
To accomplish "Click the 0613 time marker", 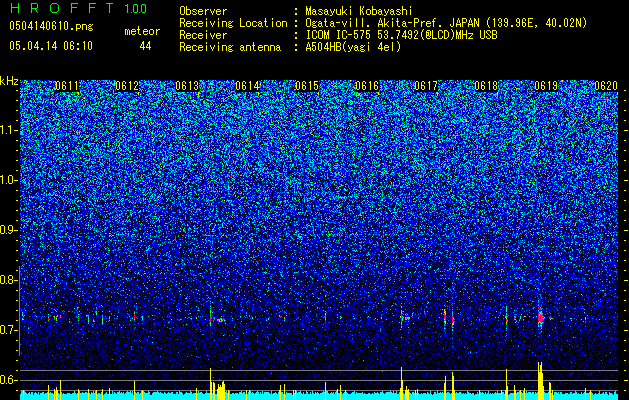I will click(x=187, y=86).
